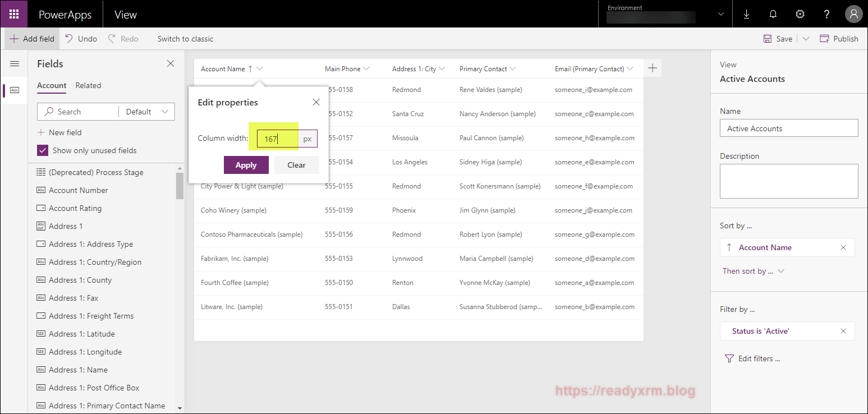Open the notifications bell

773,15
